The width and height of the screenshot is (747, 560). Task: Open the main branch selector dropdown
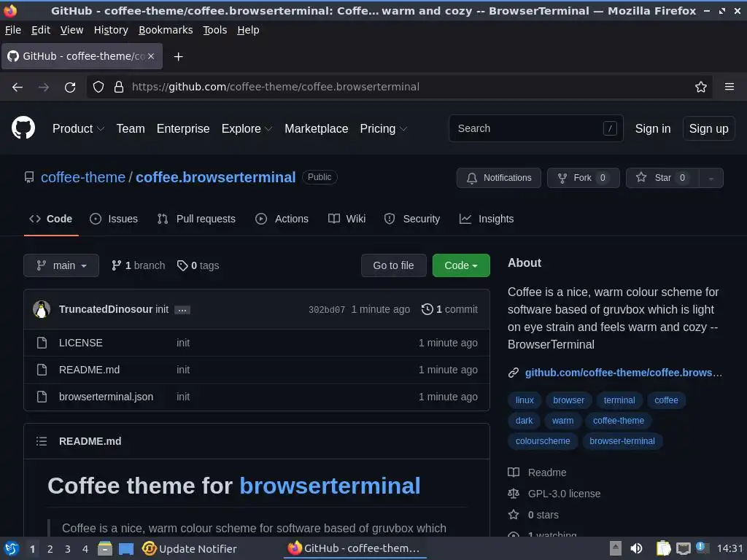pos(61,265)
